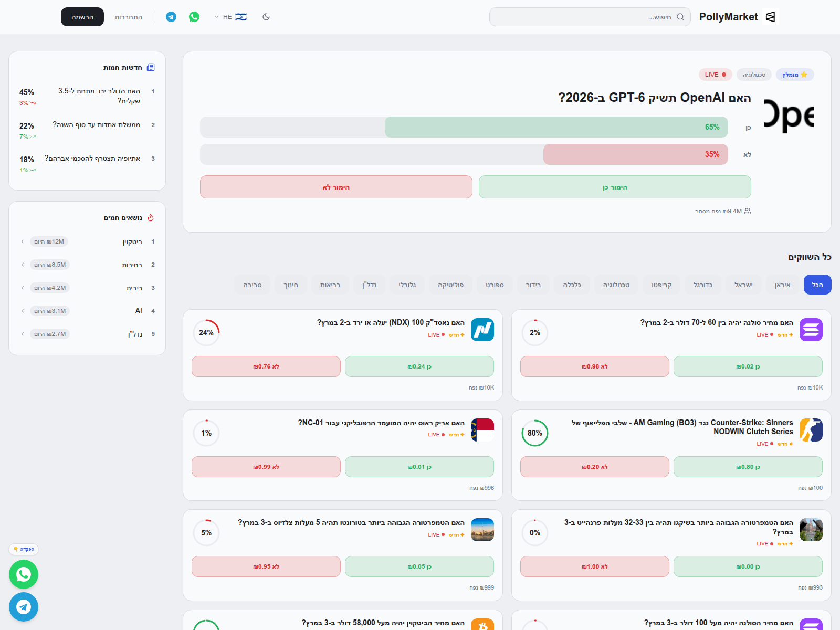Click the WhatsApp icon in the header
The height and width of the screenshot is (630, 840).
[194, 16]
